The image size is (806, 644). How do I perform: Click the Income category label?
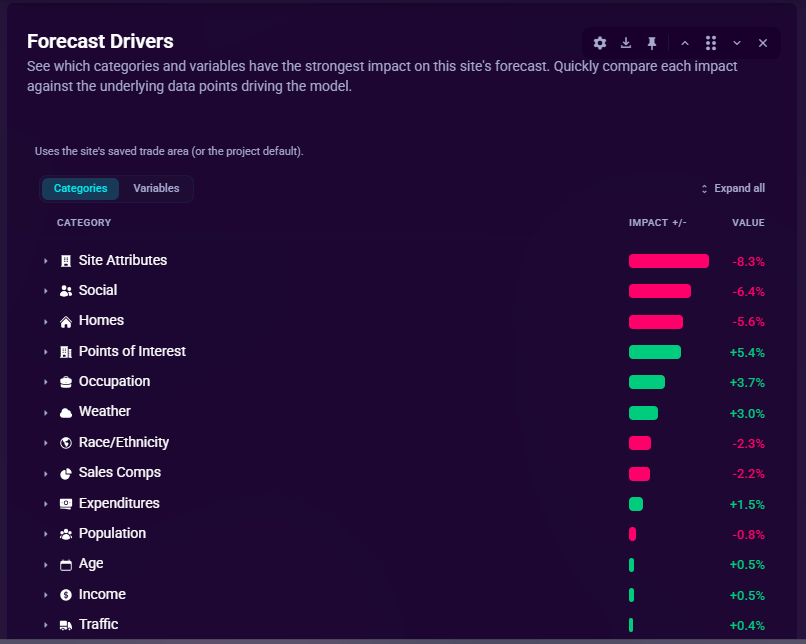click(x=102, y=594)
